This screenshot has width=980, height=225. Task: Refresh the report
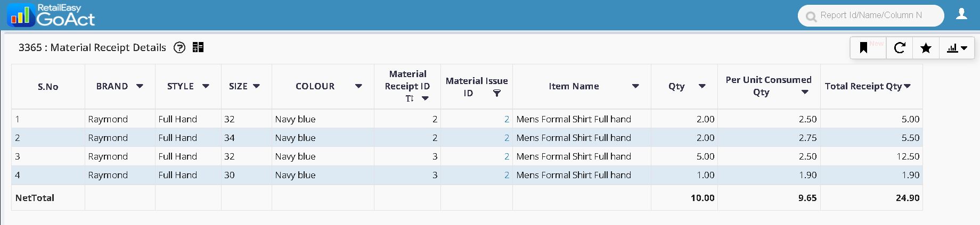click(x=900, y=48)
